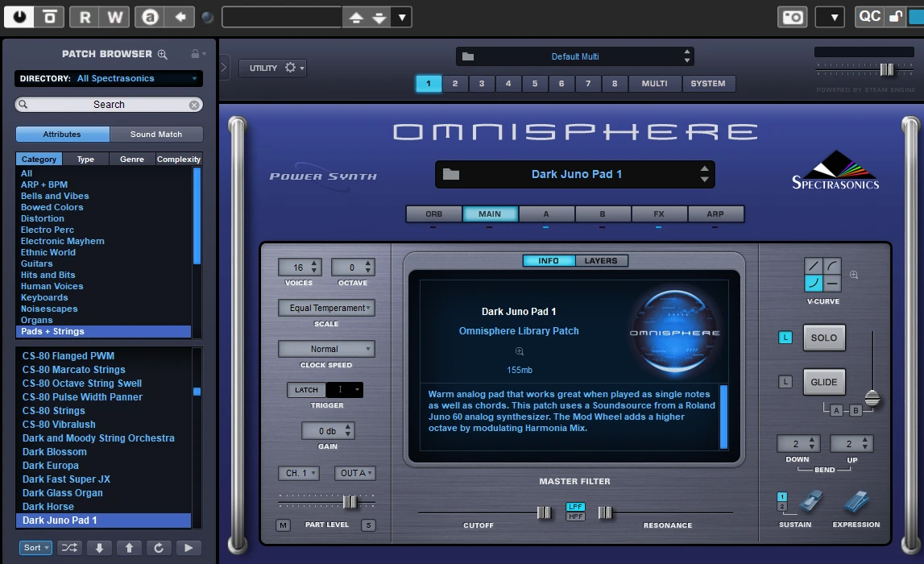Toggle the patch browser lock icon
This screenshot has height=564, width=924.
(x=195, y=54)
